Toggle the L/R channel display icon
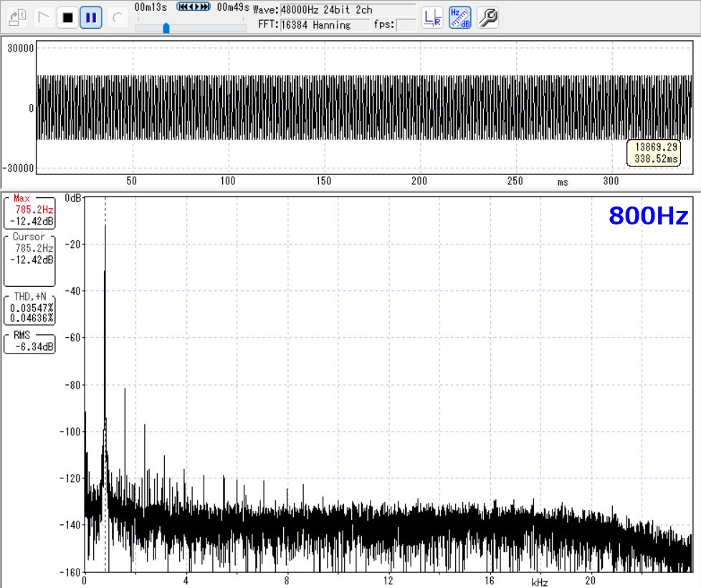Screen dimensions: 701x588 point(432,17)
